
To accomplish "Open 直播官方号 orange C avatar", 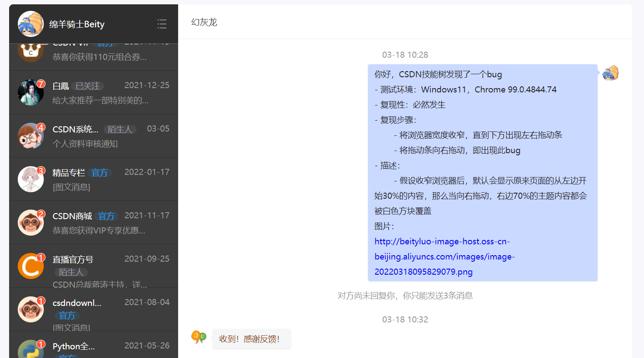I will point(30,266).
